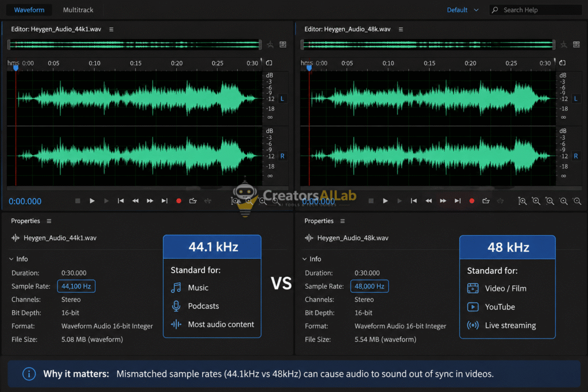
Task: Stop playback in the 44k1 editor transport
Action: (x=78, y=201)
